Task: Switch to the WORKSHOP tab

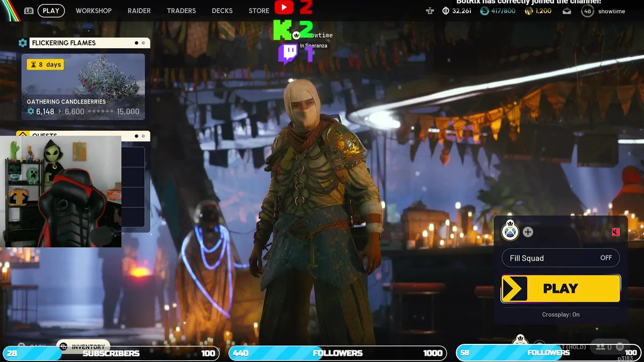Action: [94, 11]
